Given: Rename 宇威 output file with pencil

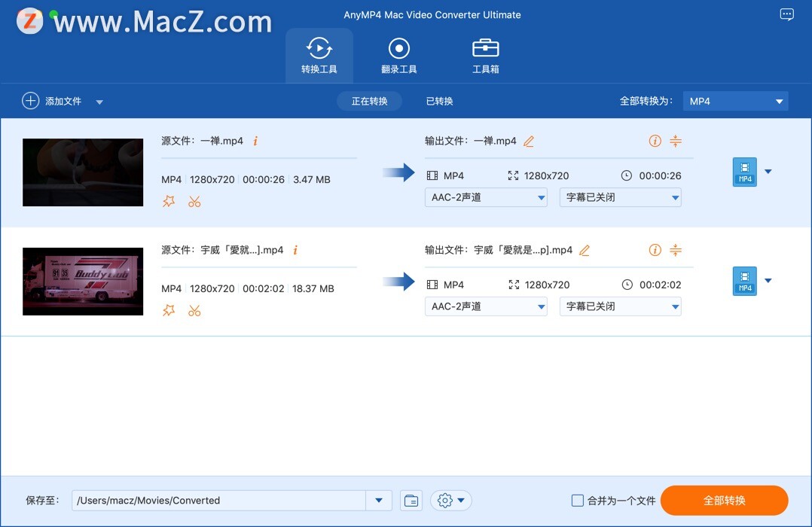Looking at the screenshot, I should 585,251.
